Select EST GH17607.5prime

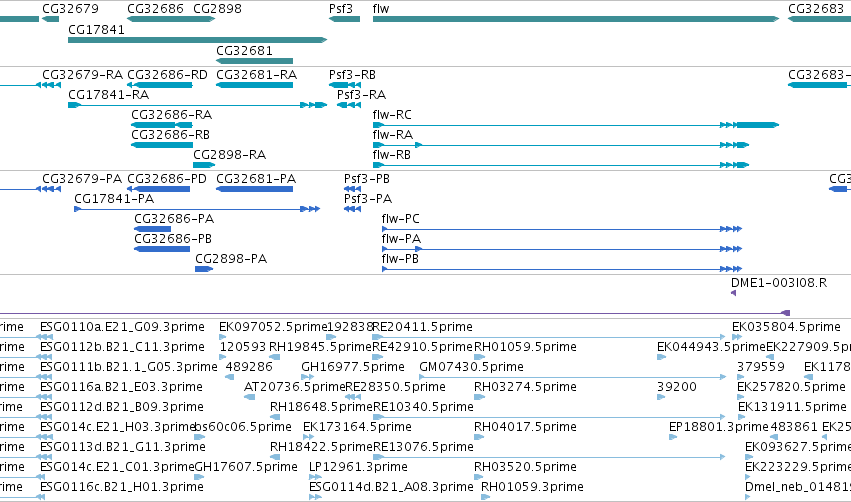click(x=246, y=467)
